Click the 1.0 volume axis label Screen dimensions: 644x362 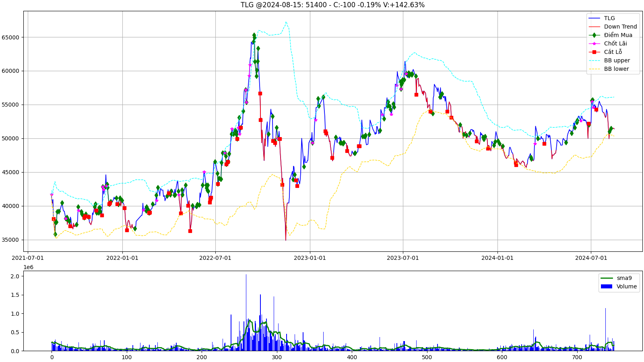tap(15, 314)
